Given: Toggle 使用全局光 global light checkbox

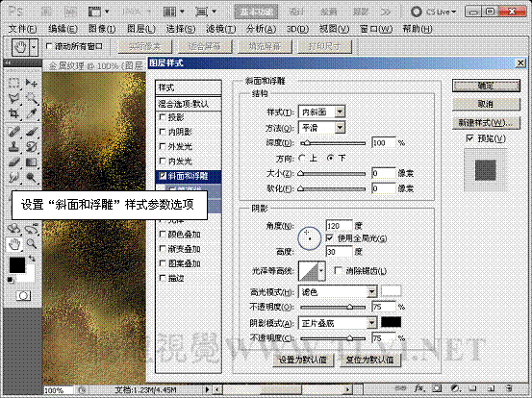Looking at the screenshot, I should (x=329, y=238).
